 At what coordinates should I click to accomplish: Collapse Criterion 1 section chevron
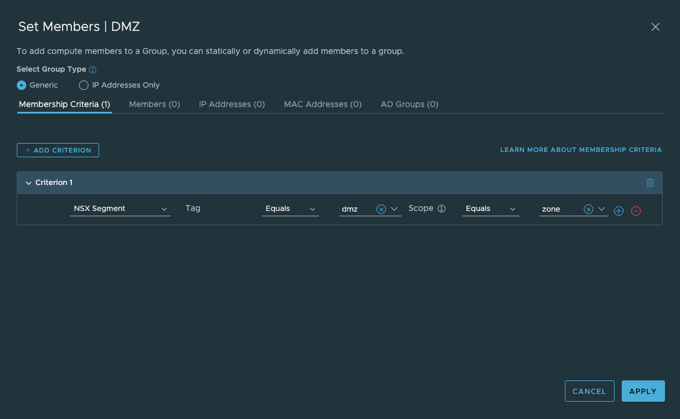point(28,183)
